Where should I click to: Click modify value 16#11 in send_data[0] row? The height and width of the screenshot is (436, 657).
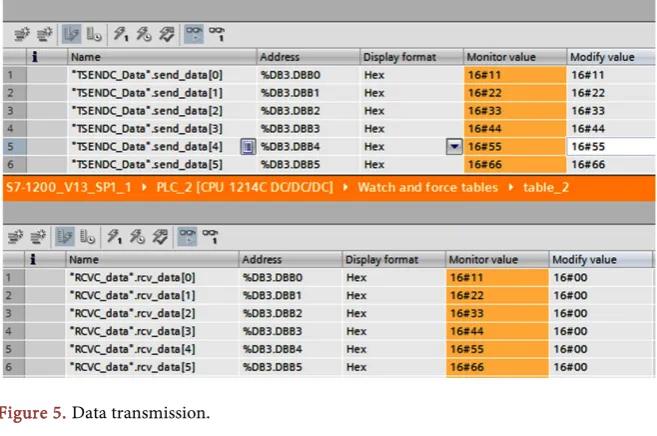[611, 75]
